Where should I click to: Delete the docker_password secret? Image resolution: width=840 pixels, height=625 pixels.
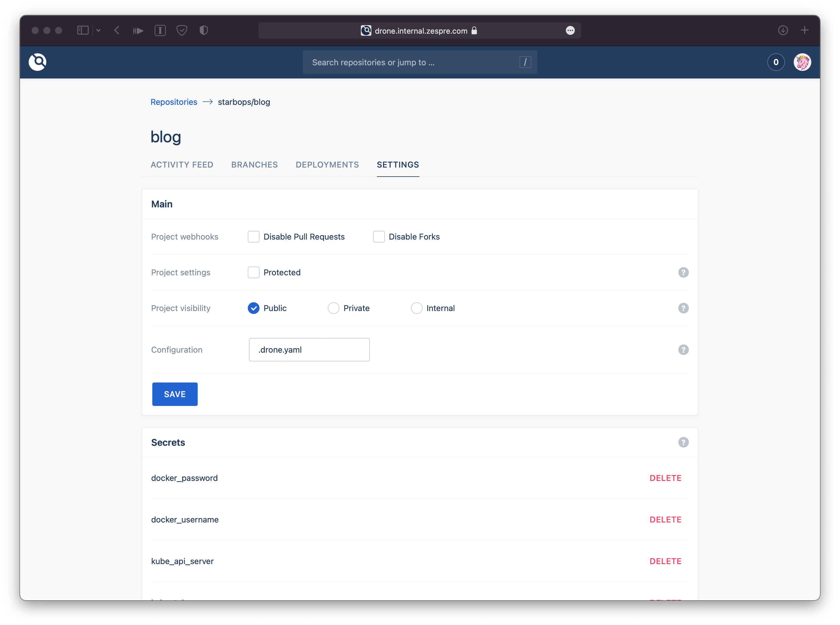pos(665,478)
